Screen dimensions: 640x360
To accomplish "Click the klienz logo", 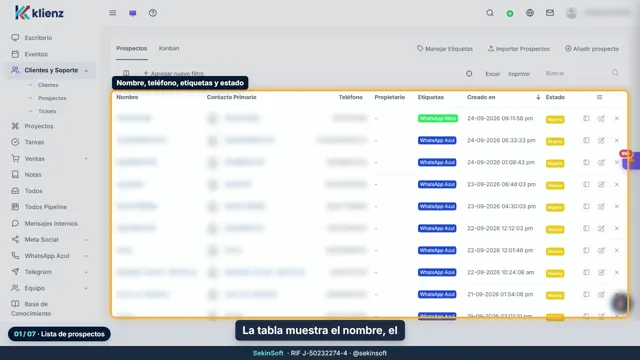I will click(39, 13).
